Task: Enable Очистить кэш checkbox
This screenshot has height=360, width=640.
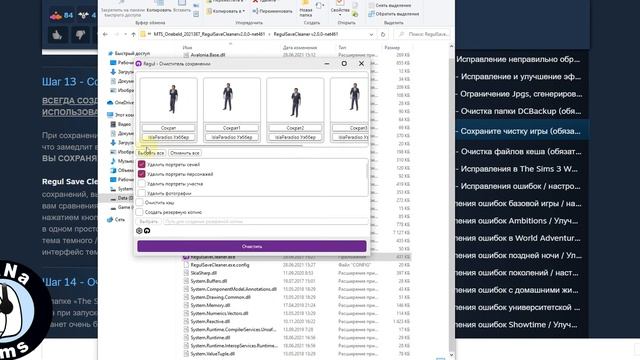Action: [x=140, y=202]
